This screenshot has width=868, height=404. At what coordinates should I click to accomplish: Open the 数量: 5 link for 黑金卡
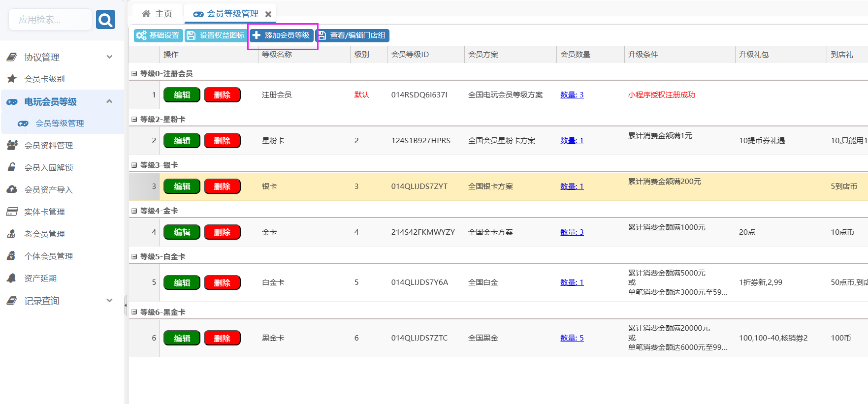[x=572, y=338]
